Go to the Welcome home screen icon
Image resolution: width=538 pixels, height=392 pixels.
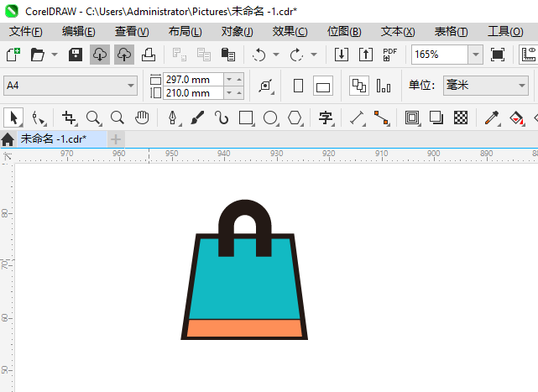pos(8,139)
